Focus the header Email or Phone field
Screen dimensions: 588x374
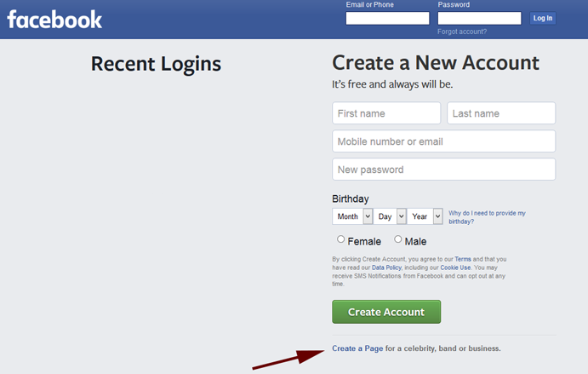pos(387,18)
